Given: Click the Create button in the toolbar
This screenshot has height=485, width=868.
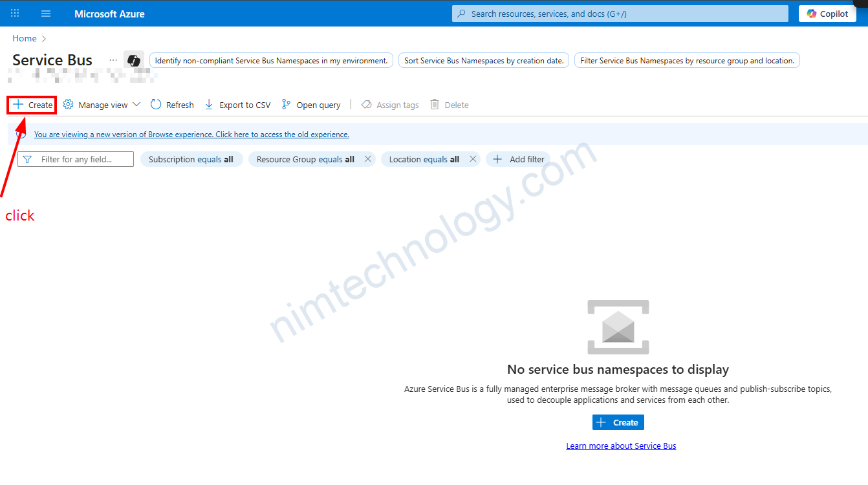Looking at the screenshot, I should (x=33, y=105).
